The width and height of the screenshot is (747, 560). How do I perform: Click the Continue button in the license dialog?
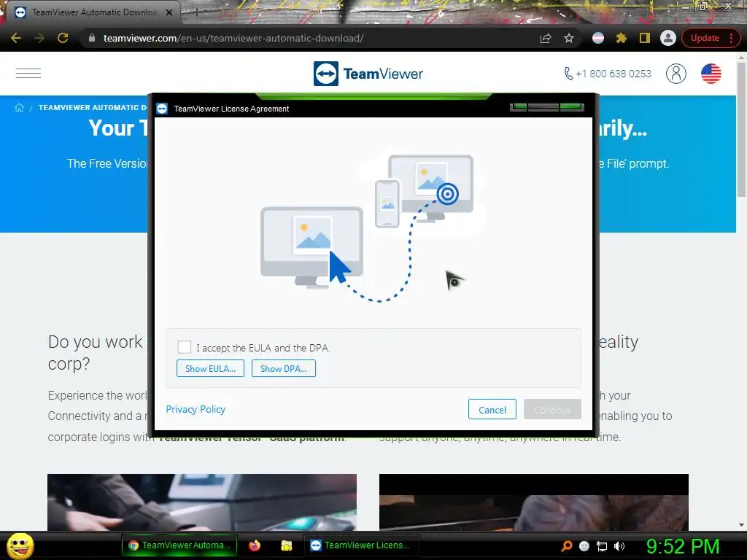[552, 410]
